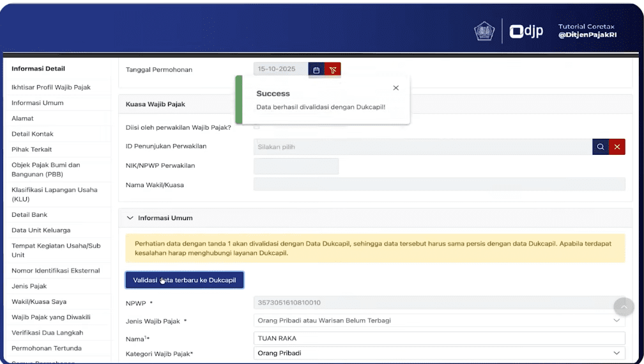
Task: Click the ID Penunjukan Perwakilan Silakan pilih field
Action: tap(422, 147)
